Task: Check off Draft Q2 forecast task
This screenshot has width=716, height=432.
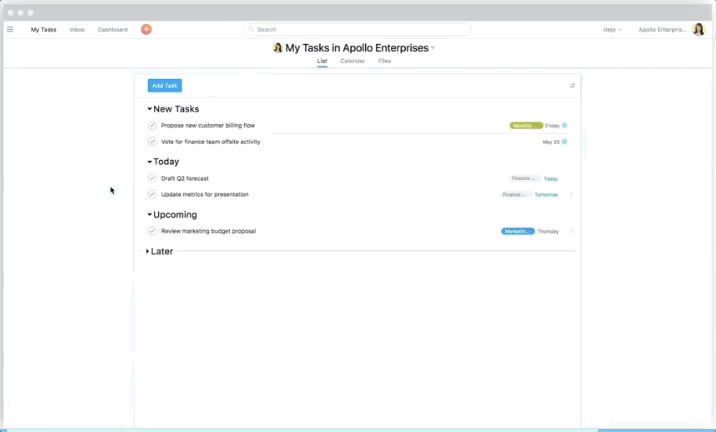Action: click(x=152, y=178)
